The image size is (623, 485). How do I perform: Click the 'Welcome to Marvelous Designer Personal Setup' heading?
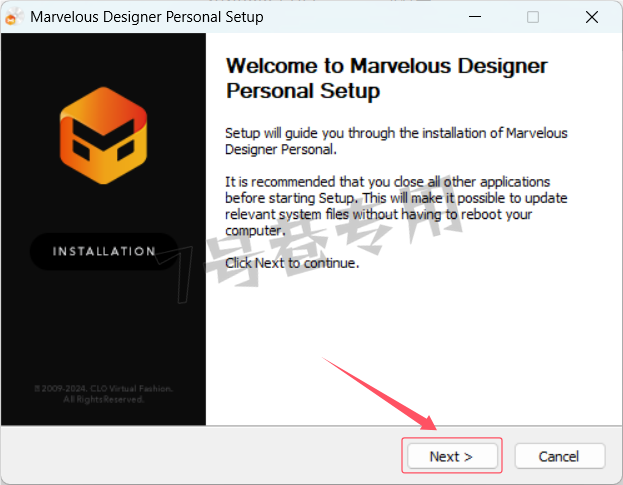[387, 78]
